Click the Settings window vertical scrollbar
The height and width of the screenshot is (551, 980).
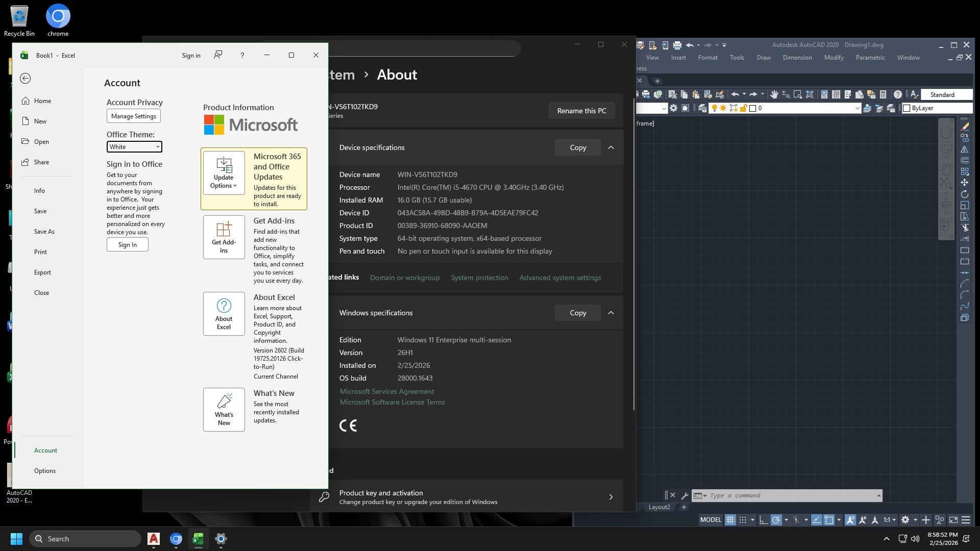pos(634,254)
